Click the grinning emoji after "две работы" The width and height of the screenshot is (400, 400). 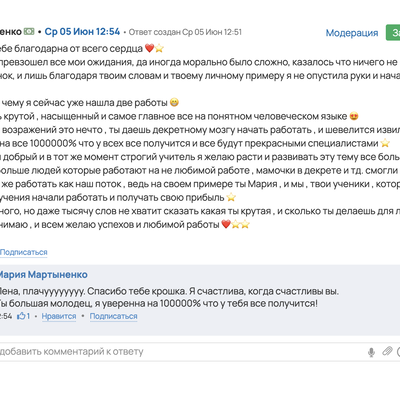(174, 102)
